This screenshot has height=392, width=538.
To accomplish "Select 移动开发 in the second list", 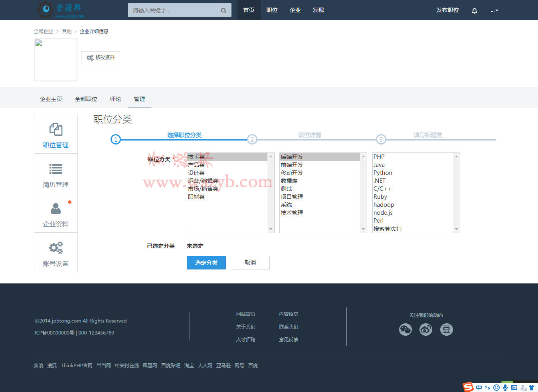I will click(320, 173).
